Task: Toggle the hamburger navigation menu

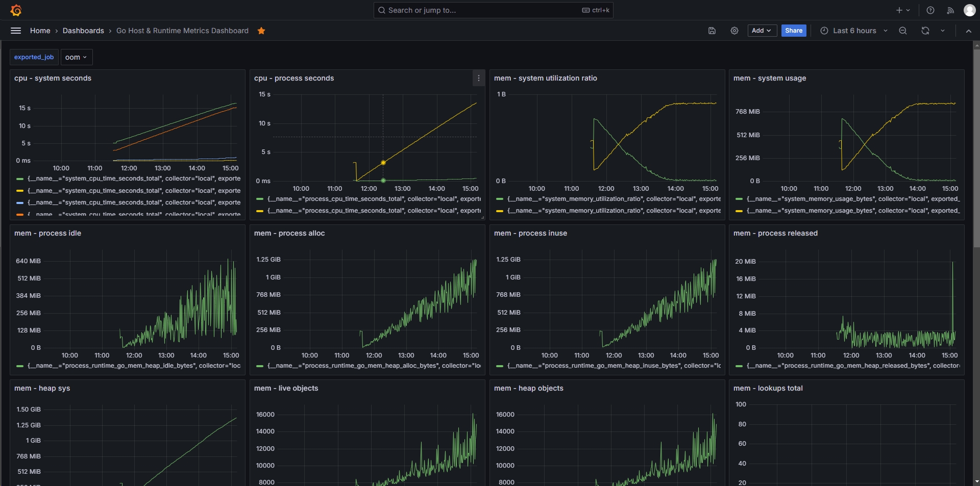Action: (16, 31)
